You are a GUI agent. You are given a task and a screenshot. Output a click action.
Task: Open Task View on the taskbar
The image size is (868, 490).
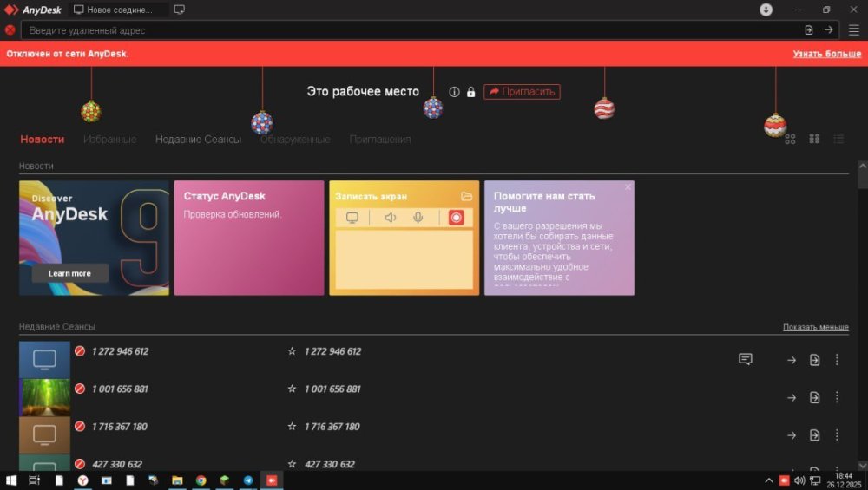tap(35, 480)
